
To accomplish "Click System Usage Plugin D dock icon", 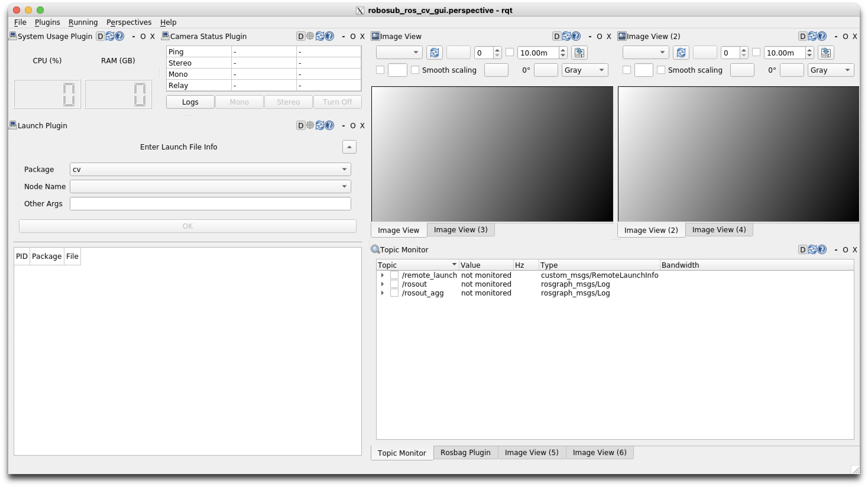I will tap(101, 36).
